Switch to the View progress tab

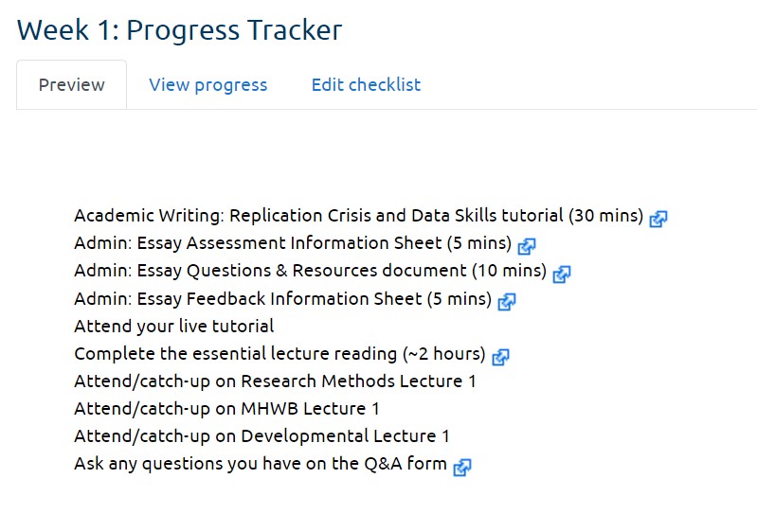[208, 85]
